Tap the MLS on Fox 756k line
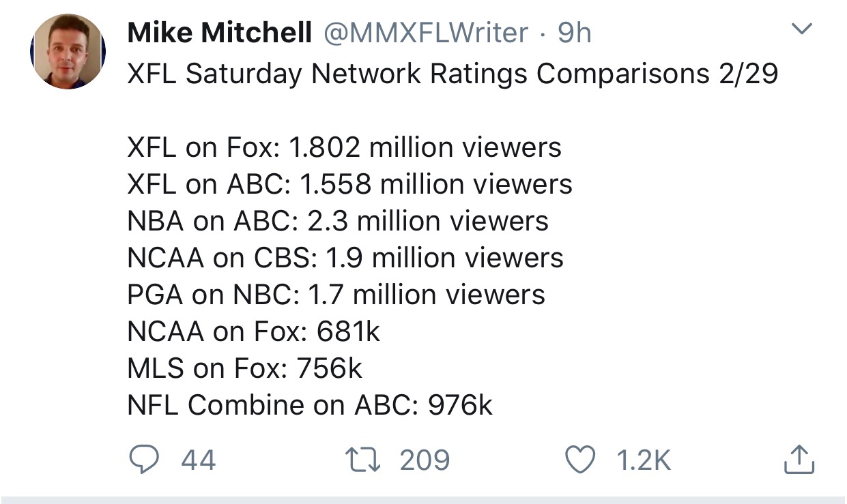Screen dimensions: 847x504 245,368
